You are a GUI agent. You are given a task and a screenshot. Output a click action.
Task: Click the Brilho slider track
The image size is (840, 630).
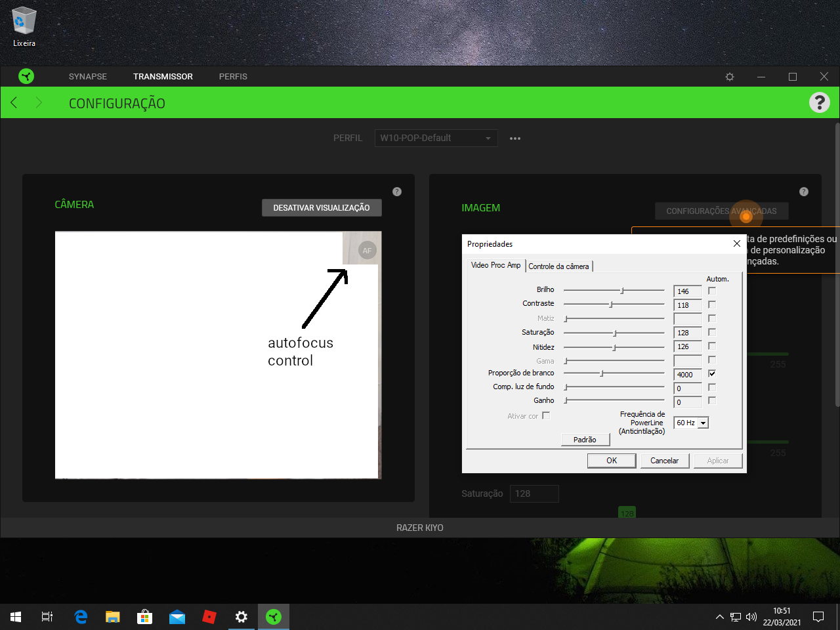614,290
